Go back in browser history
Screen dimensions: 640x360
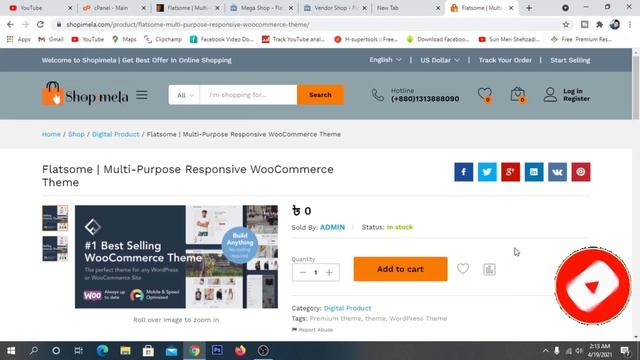[x=10, y=24]
